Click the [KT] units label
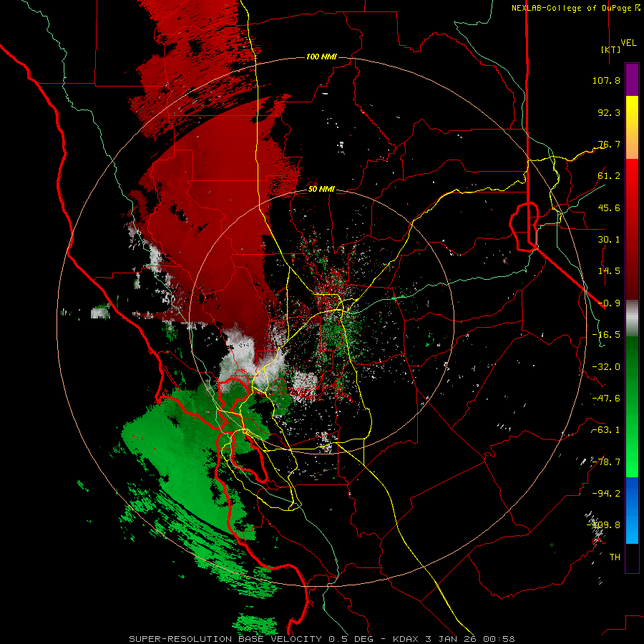Screen dimensions: 644x644 pyautogui.click(x=610, y=49)
